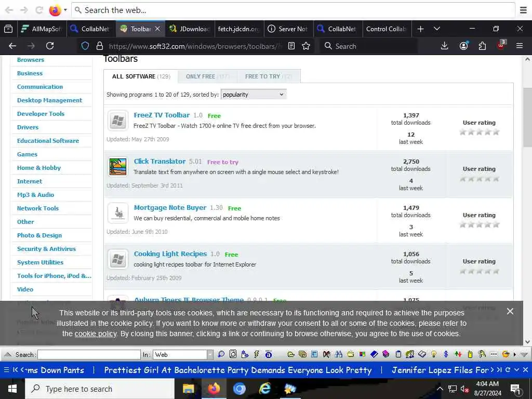The height and width of the screenshot is (399, 532).
Task: Click the dollar sign icon in bottom toolbar
Action: pos(446,354)
